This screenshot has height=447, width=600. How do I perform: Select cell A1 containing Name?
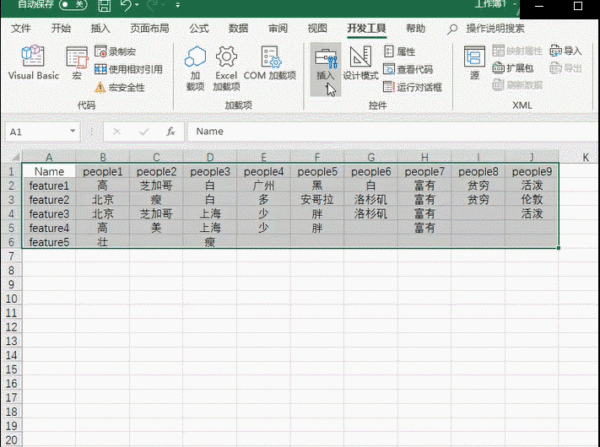click(49, 171)
